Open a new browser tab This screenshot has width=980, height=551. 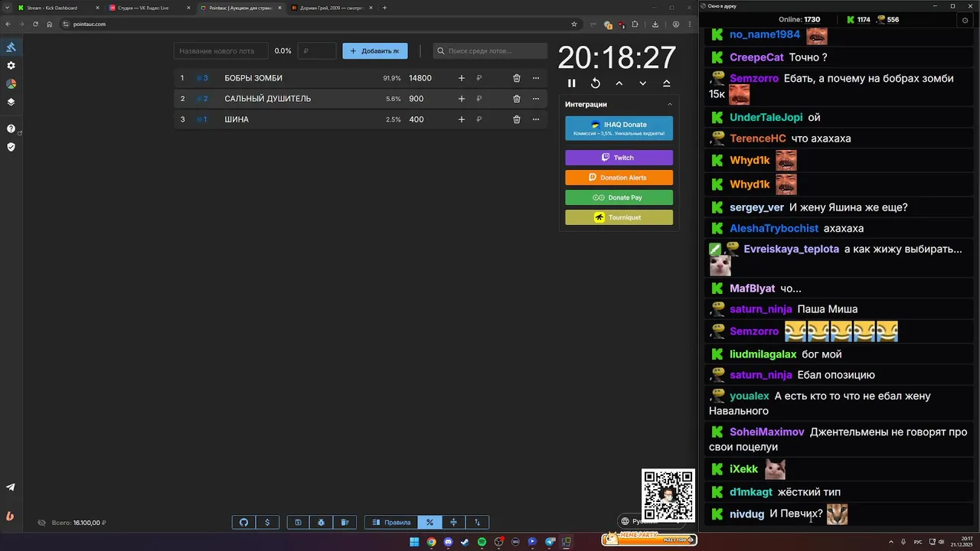pos(384,8)
